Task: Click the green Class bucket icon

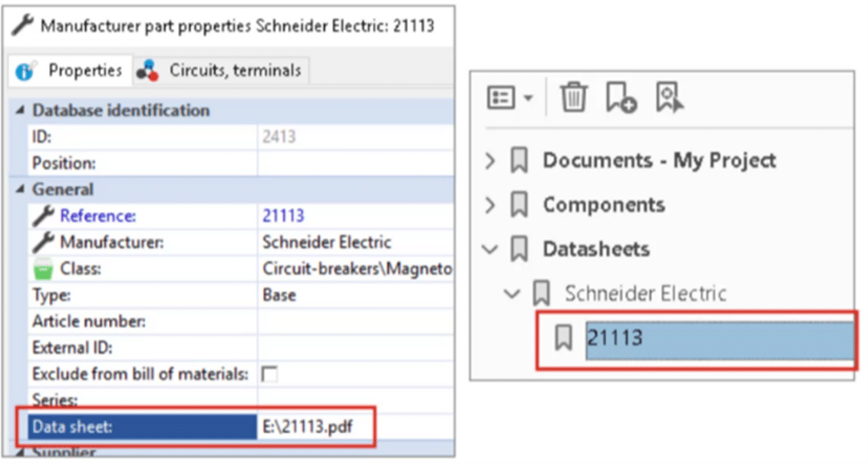Action: 43,270
